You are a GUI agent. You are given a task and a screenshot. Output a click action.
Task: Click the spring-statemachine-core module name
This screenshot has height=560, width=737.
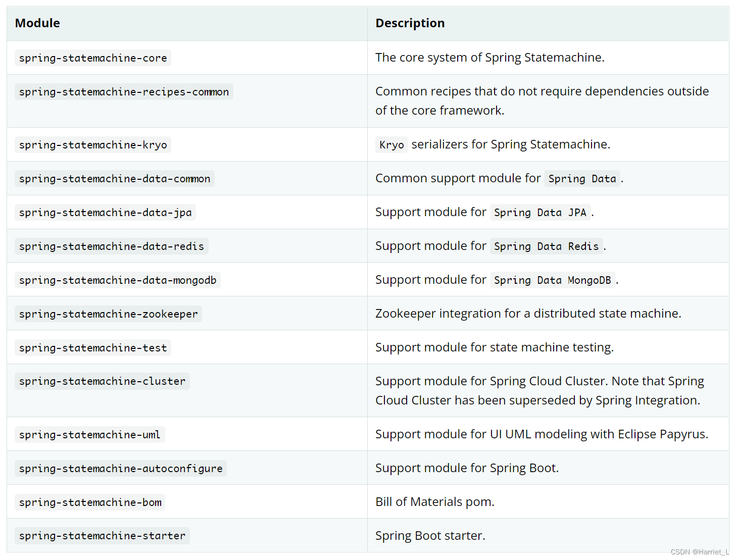(93, 58)
